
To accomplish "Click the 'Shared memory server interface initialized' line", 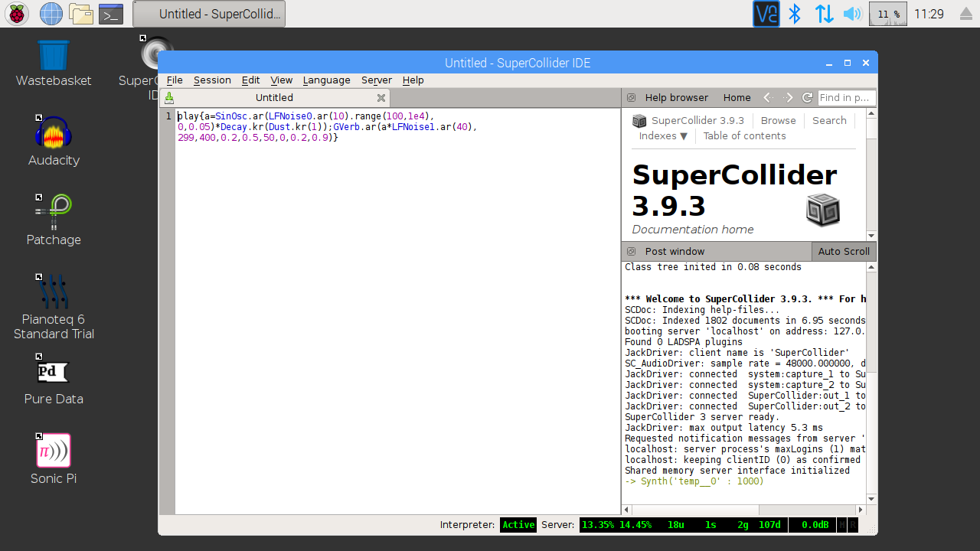I will tap(737, 471).
